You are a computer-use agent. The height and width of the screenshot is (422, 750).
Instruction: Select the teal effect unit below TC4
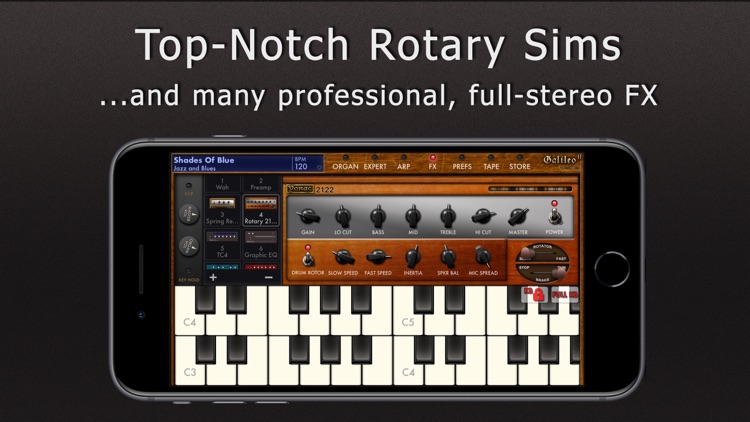click(222, 267)
